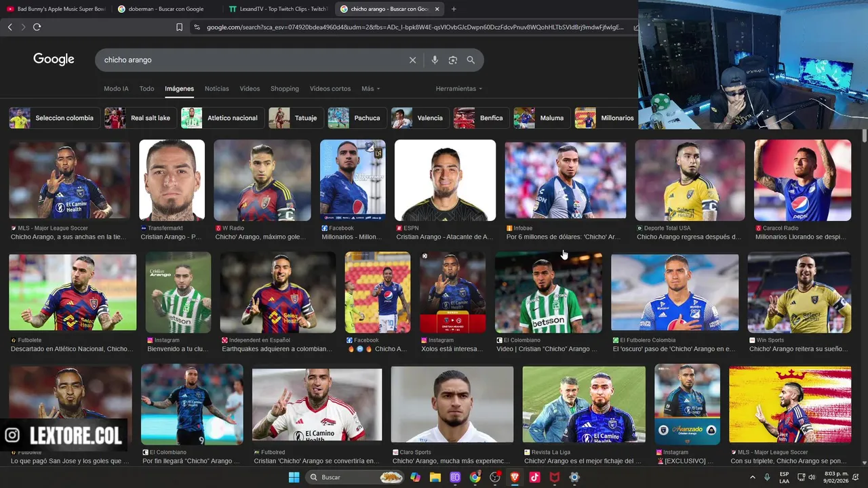
Task: Filter by Seleccion colombia chip
Action: tap(54, 118)
